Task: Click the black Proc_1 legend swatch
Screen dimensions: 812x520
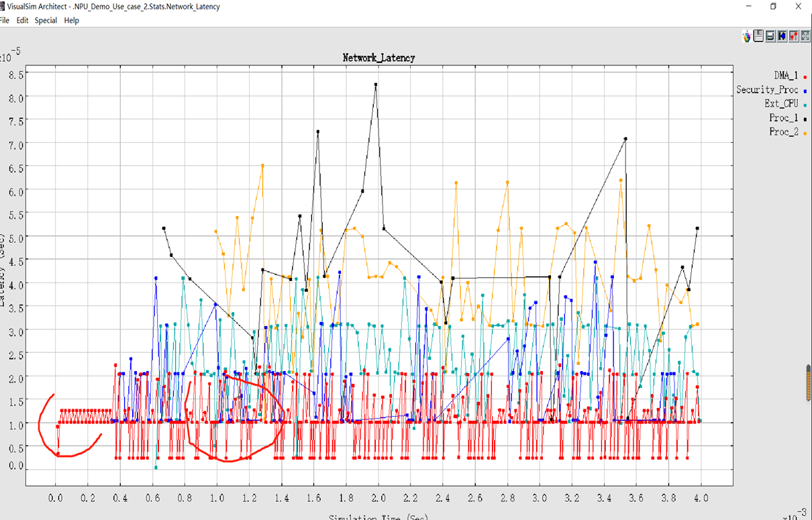Action: tap(804, 119)
